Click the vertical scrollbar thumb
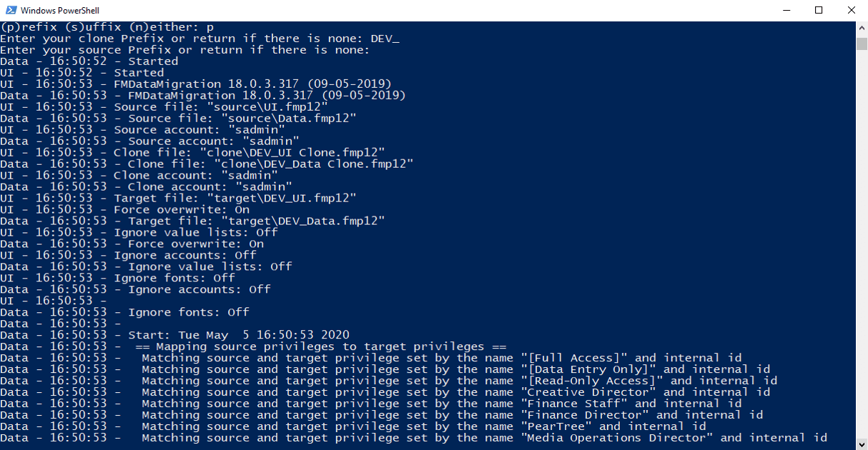The width and height of the screenshot is (868, 450). pos(862,44)
